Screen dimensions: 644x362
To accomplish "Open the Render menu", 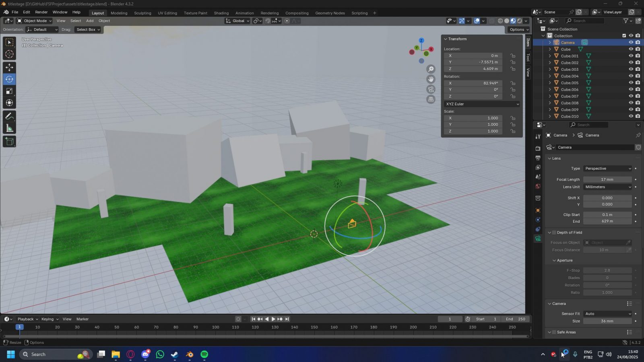I will [x=41, y=12].
